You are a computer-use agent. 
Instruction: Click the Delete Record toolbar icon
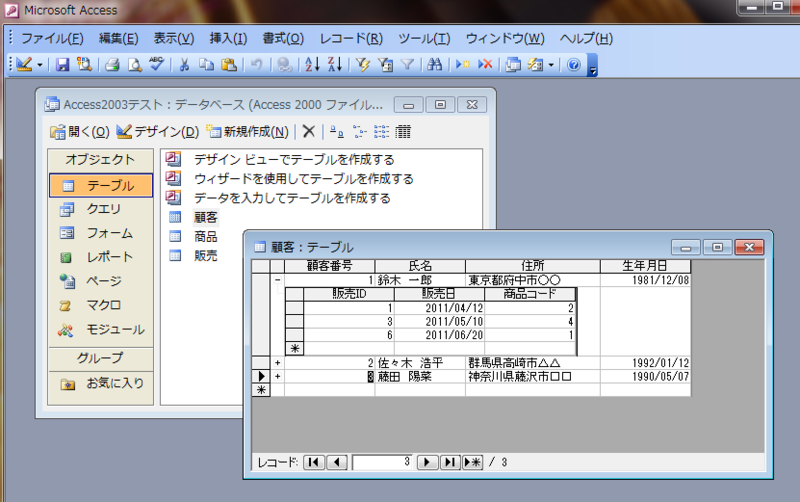point(485,64)
